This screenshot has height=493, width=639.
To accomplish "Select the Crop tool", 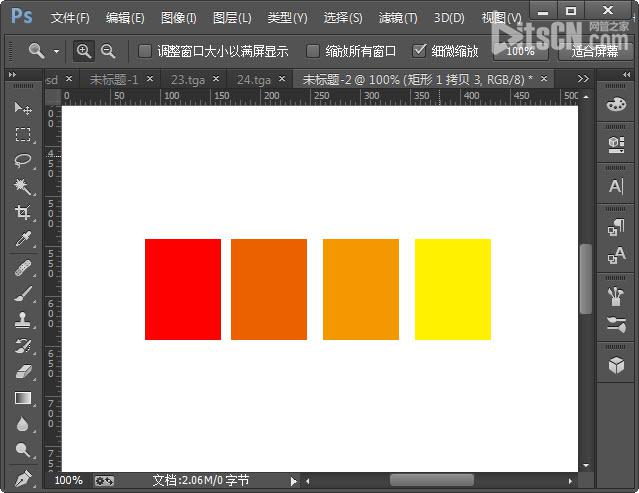I will (23, 213).
